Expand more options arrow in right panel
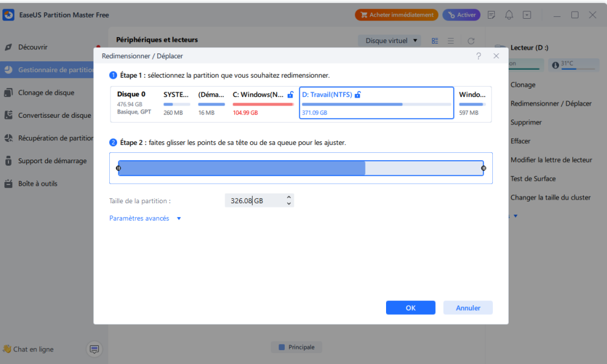This screenshot has width=607, height=364. coord(515,216)
